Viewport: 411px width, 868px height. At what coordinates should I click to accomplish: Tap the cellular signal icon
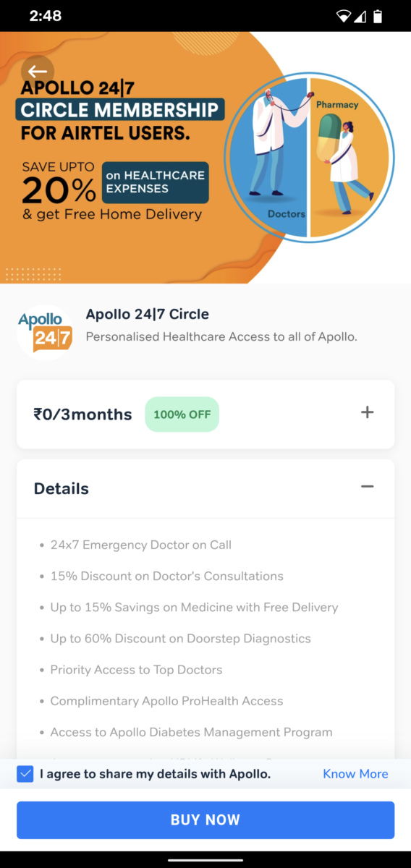coord(360,16)
